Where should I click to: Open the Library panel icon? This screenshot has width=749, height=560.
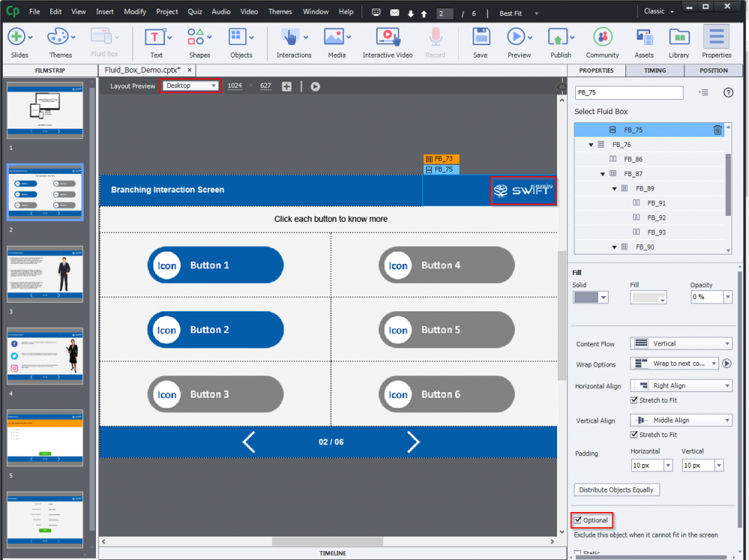click(678, 36)
